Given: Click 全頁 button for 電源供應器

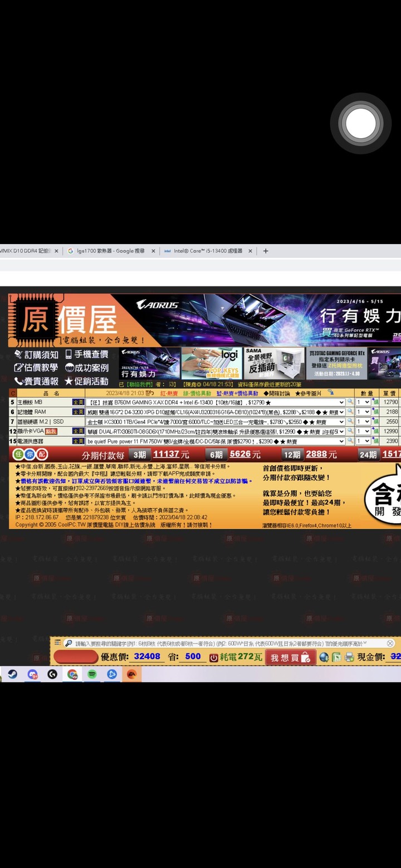Looking at the screenshot, I should [x=78, y=441].
